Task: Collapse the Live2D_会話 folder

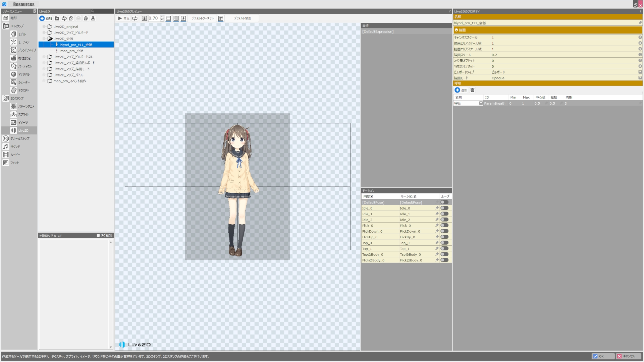Action: (x=44, y=39)
